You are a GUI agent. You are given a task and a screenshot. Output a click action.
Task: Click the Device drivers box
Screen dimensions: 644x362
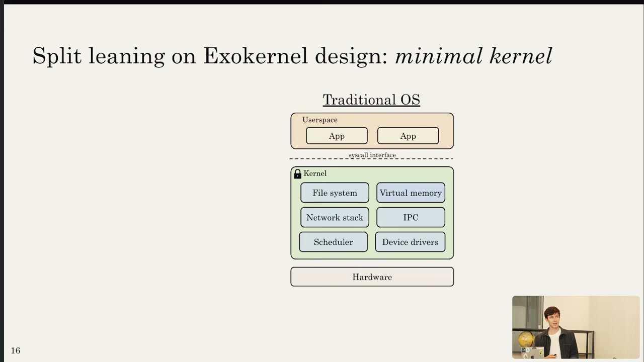[x=410, y=242]
